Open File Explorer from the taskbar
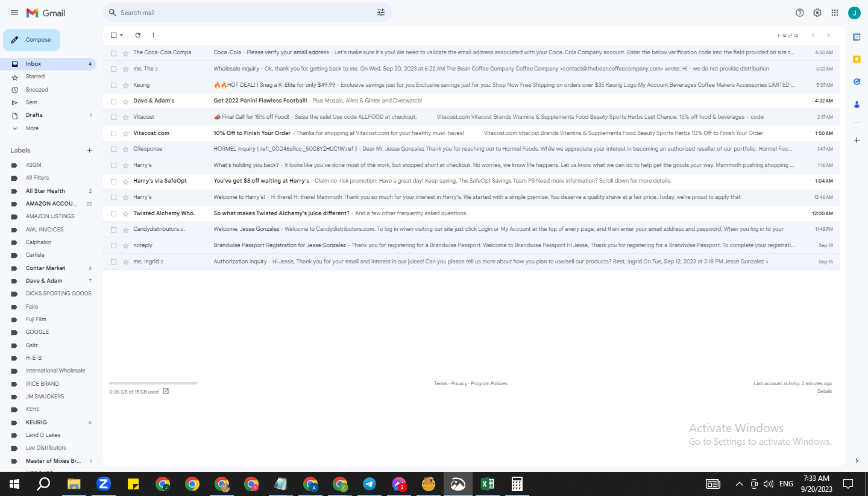Image resolution: width=868 pixels, height=496 pixels. 74,484
